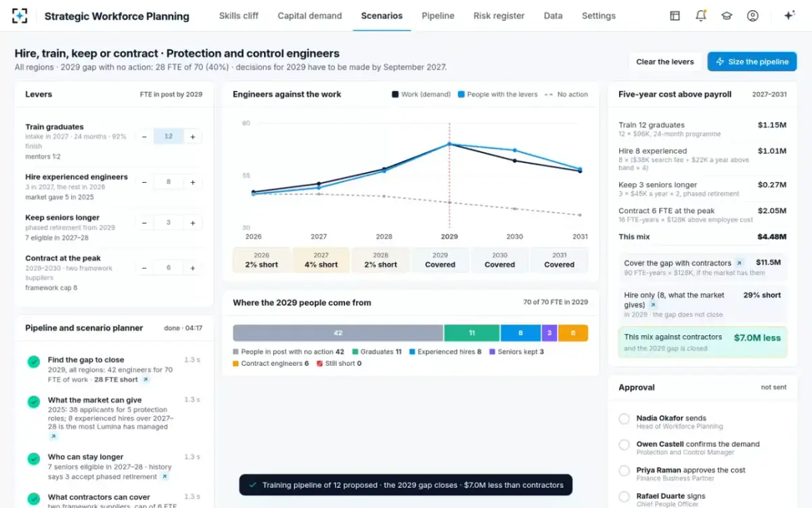Open the Pipeline tab
The height and width of the screenshot is (508, 812).
(438, 16)
